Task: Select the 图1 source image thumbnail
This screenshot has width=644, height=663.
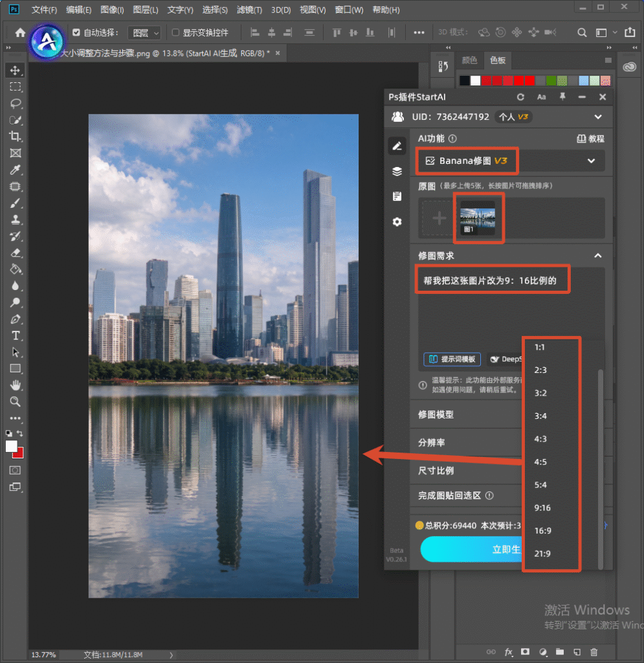Action: [x=478, y=218]
